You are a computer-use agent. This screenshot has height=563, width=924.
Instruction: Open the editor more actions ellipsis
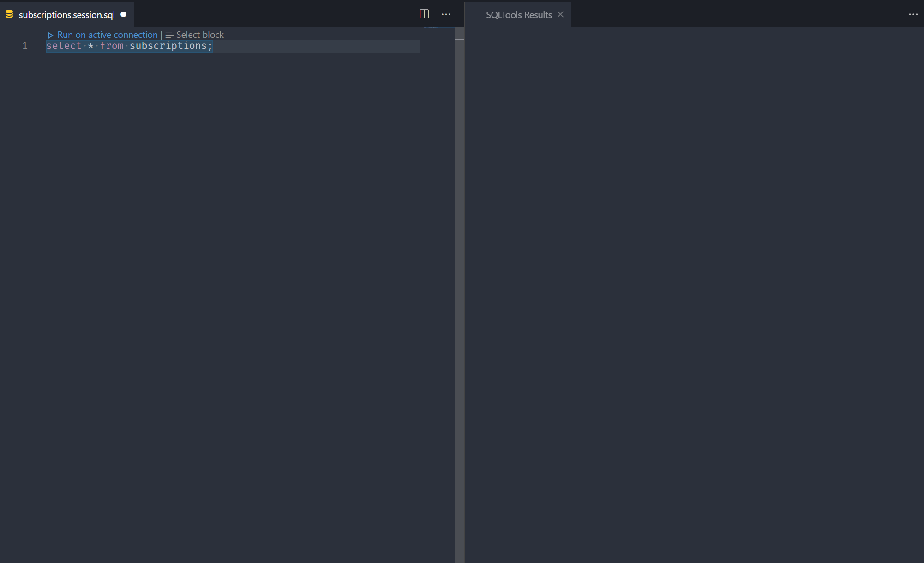tap(446, 14)
